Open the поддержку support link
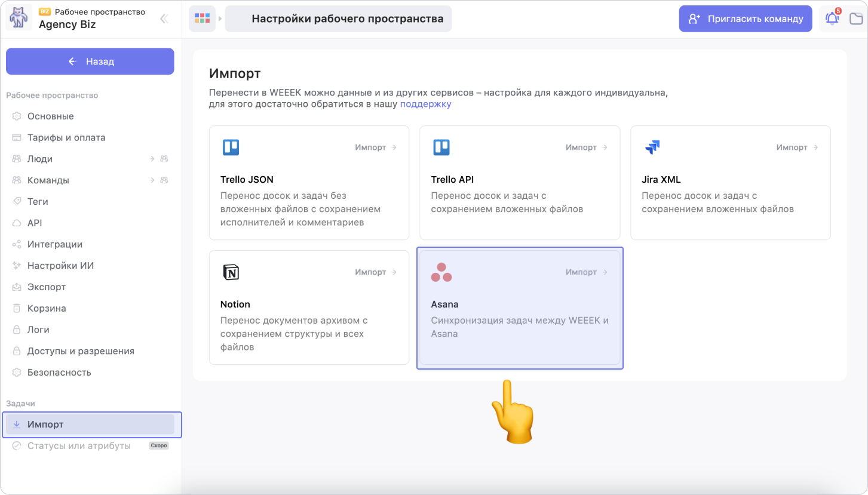 pos(425,104)
